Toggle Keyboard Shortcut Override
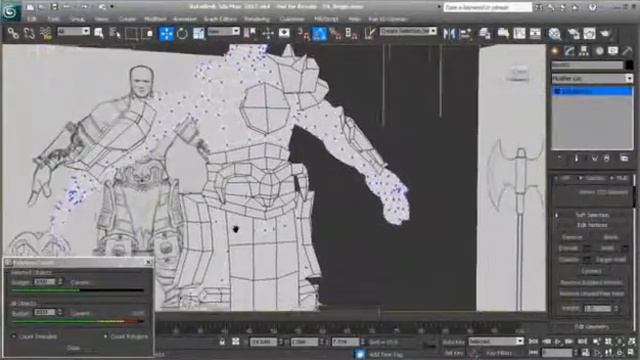Viewport: 640px width, 360px height. click(x=284, y=33)
